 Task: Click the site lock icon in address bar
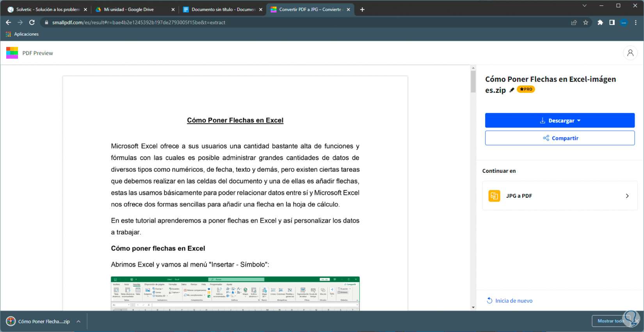coord(46,23)
